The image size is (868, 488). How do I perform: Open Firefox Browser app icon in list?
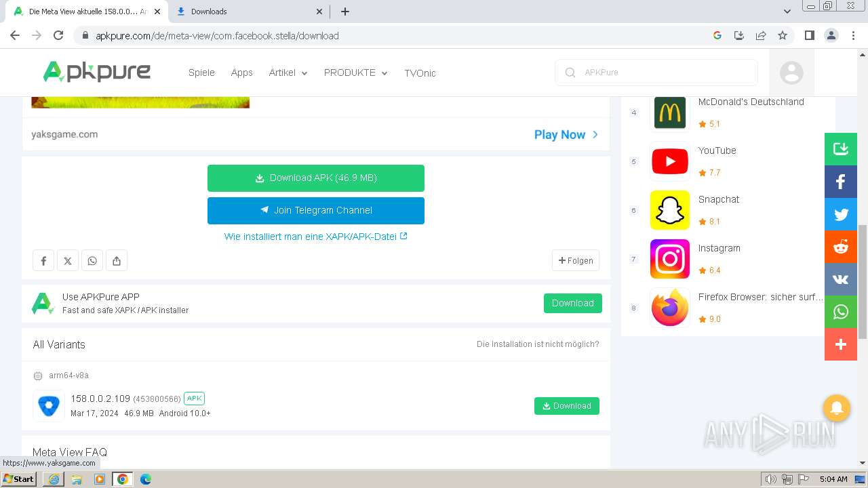click(x=670, y=308)
